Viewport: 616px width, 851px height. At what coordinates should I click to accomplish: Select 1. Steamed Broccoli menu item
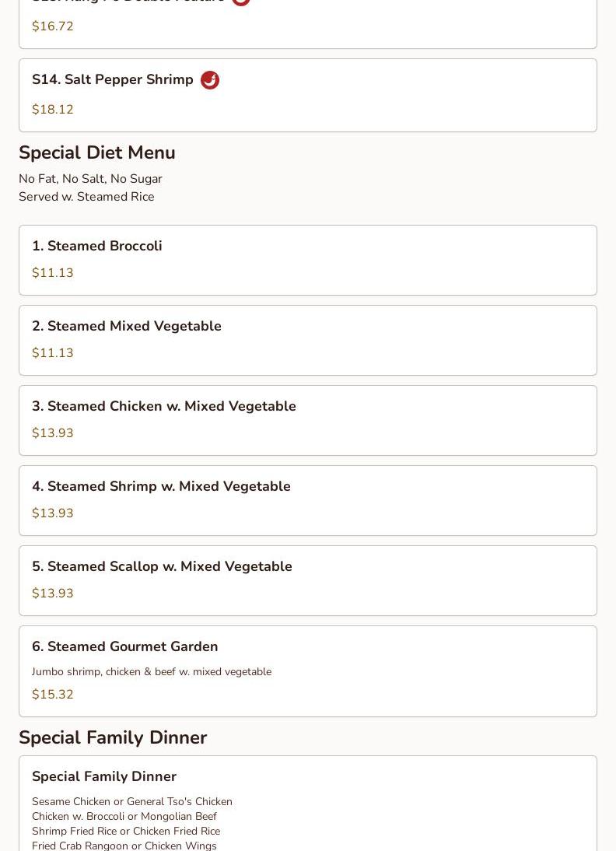(x=308, y=261)
